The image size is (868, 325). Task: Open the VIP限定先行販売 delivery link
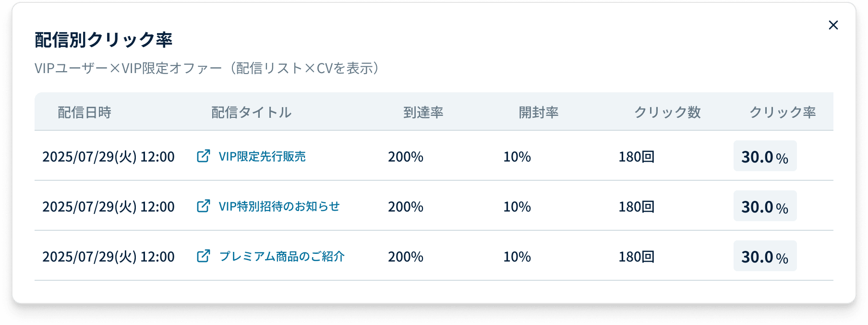click(x=263, y=156)
